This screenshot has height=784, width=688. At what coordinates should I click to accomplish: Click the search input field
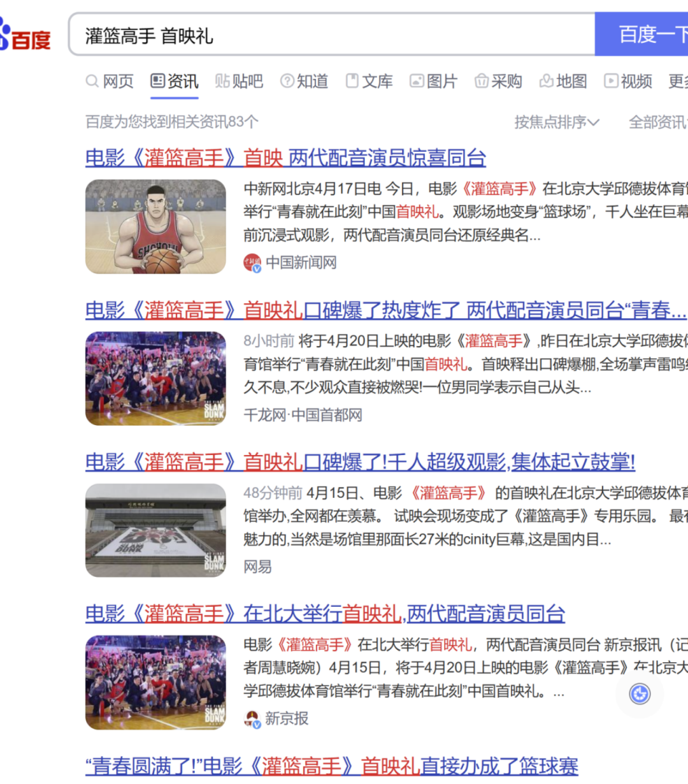click(x=331, y=36)
